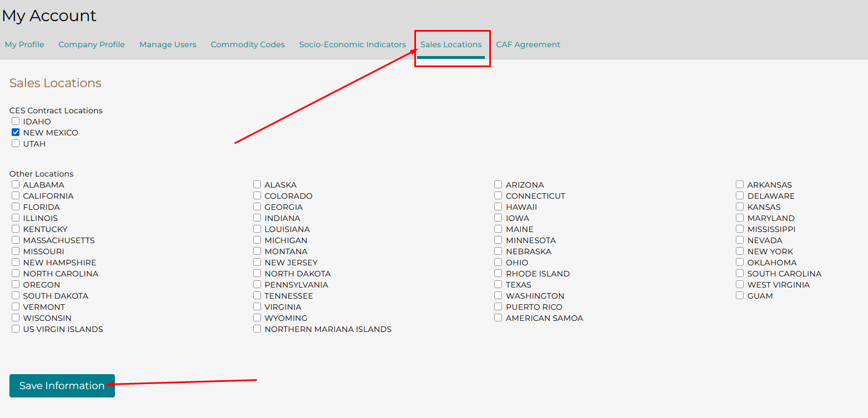Select the AMERICAN SAMOA checkbox
Image resolution: width=868 pixels, height=418 pixels.
[x=498, y=318]
